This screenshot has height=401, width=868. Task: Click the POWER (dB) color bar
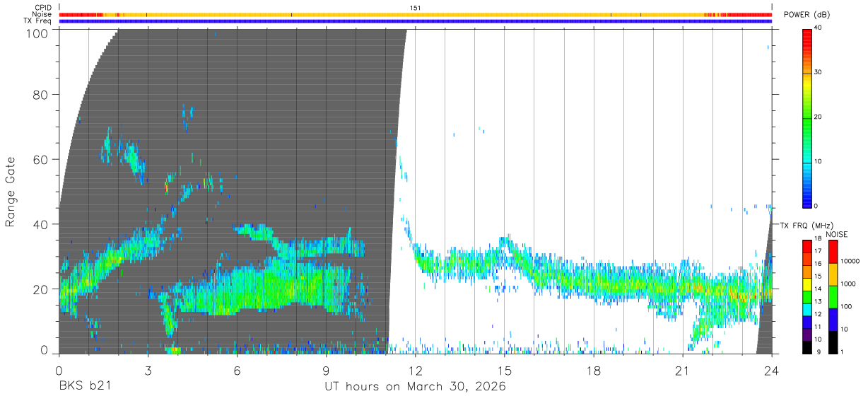tap(807, 117)
